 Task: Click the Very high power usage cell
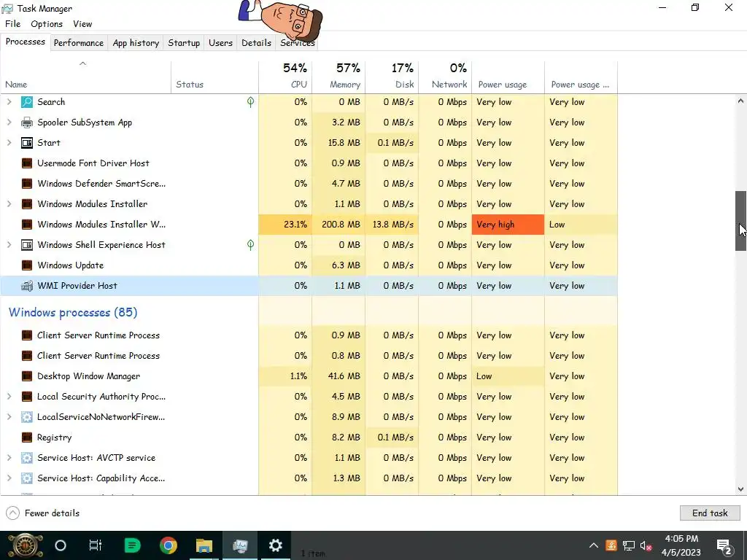pyautogui.click(x=508, y=225)
